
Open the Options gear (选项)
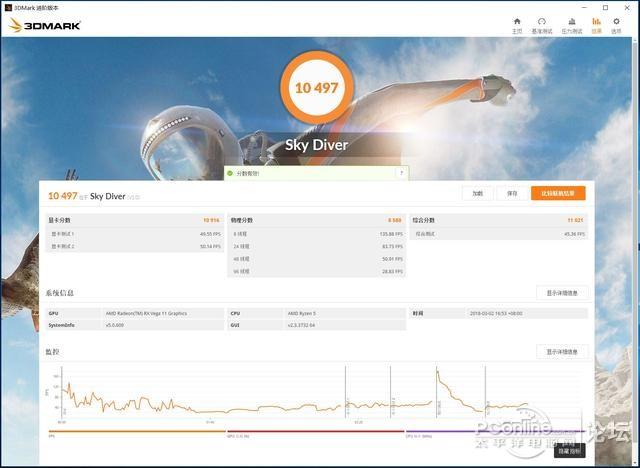point(616,26)
